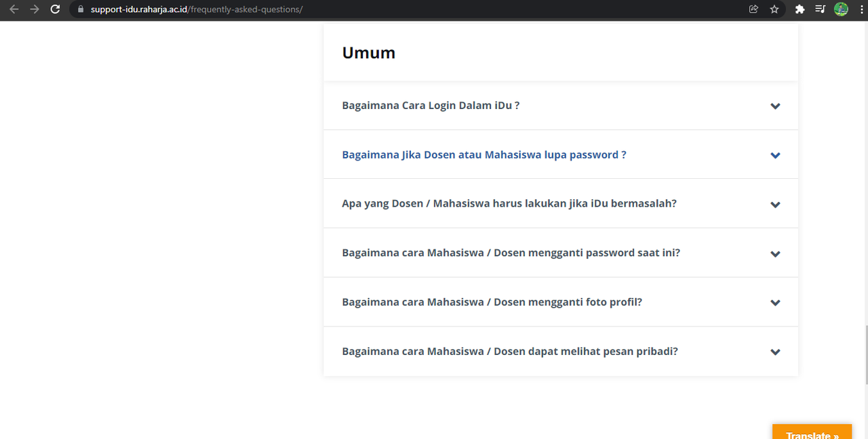Open the Chrome profile avatar
The height and width of the screenshot is (439, 868).
[x=841, y=9]
